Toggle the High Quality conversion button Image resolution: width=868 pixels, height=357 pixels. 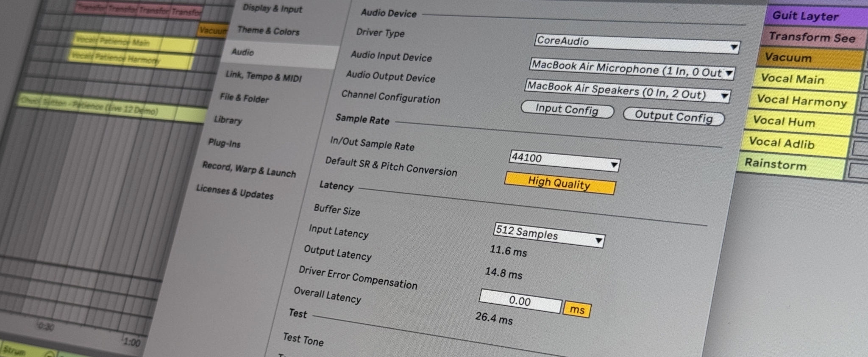click(x=560, y=183)
